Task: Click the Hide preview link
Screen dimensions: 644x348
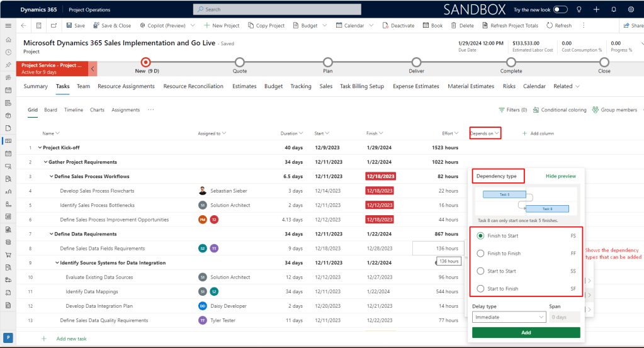Action: [560, 176]
